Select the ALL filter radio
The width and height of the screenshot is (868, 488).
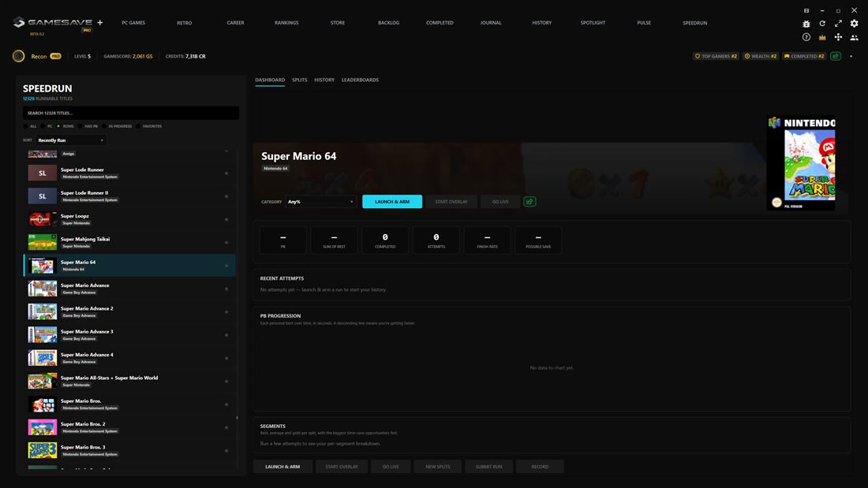(x=25, y=126)
